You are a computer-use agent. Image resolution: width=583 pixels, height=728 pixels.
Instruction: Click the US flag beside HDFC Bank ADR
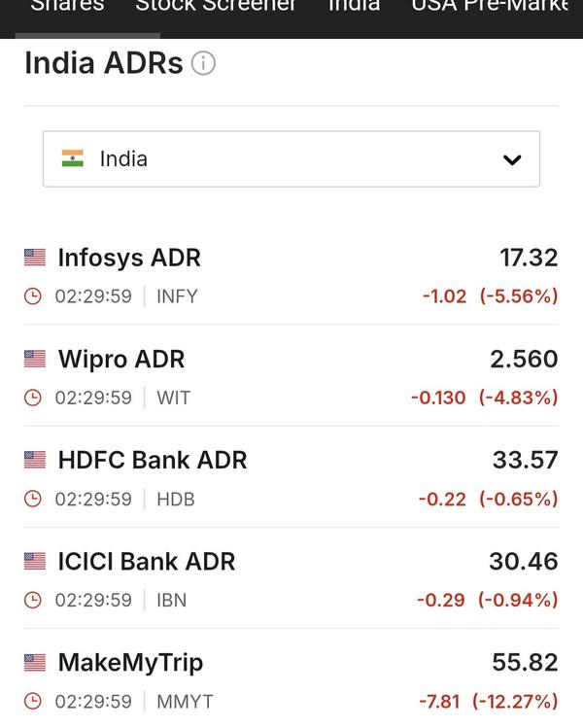coord(35,460)
